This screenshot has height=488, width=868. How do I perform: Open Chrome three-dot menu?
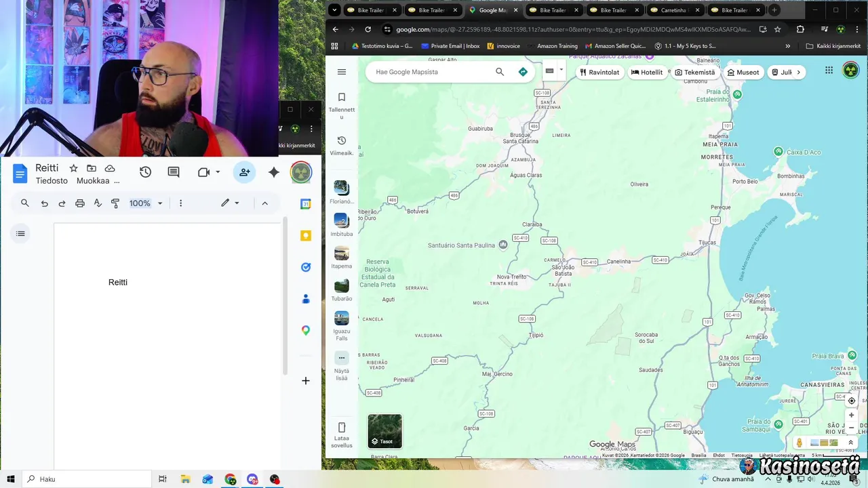858,29
